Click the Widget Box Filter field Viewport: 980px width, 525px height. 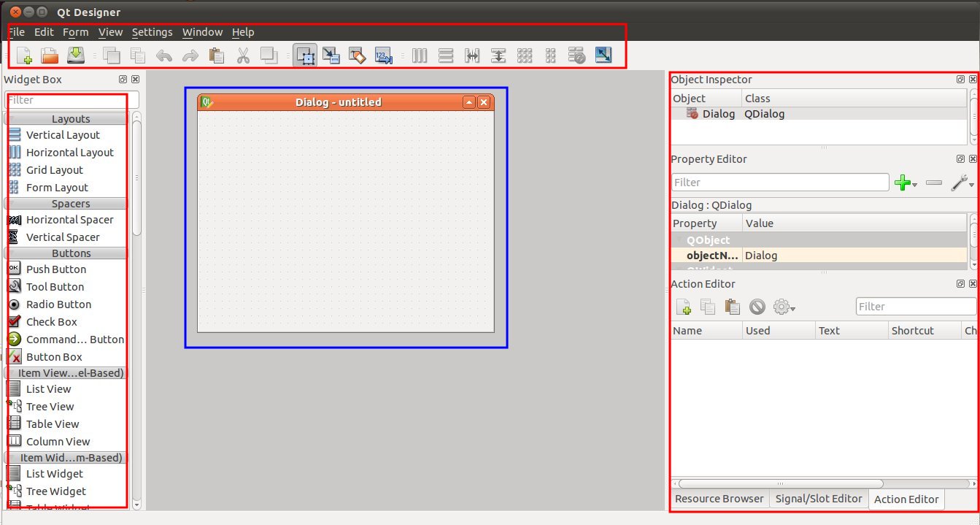point(72,100)
